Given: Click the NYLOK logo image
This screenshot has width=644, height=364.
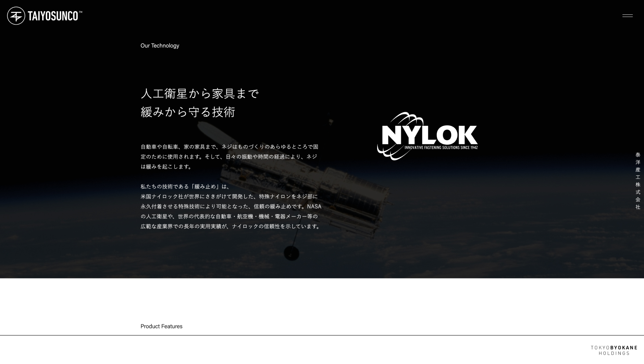Looking at the screenshot, I should pyautogui.click(x=427, y=136).
